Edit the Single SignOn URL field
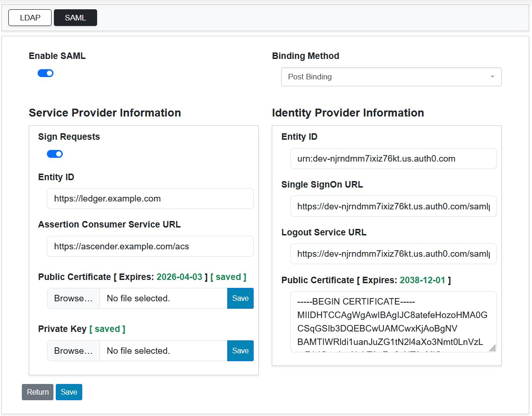Viewport: 532px width, 416px height. [393, 207]
